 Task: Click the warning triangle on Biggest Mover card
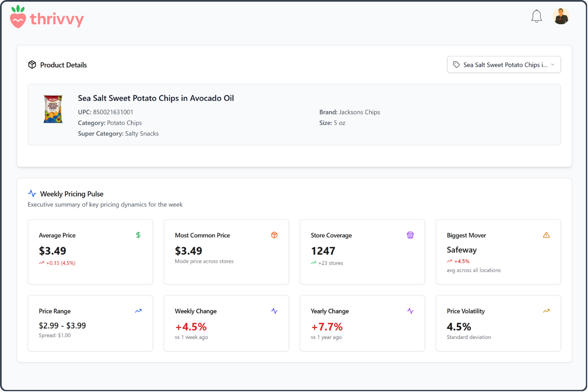coord(546,235)
